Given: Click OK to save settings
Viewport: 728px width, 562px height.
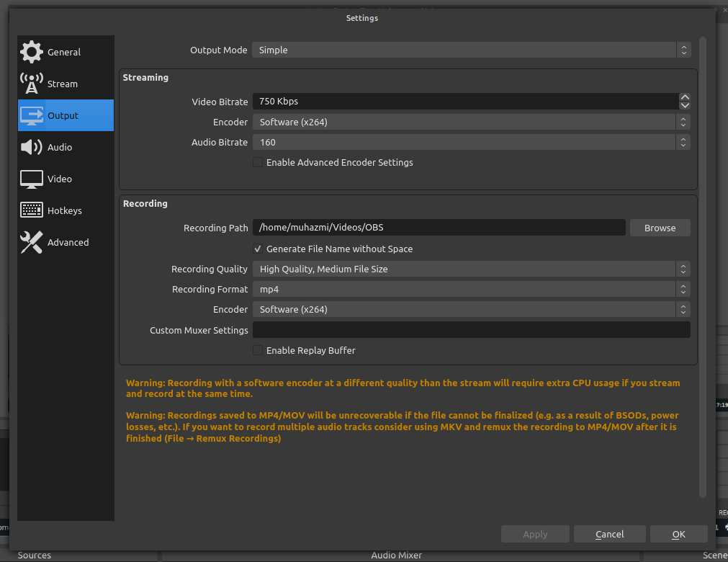Looking at the screenshot, I should pos(678,534).
